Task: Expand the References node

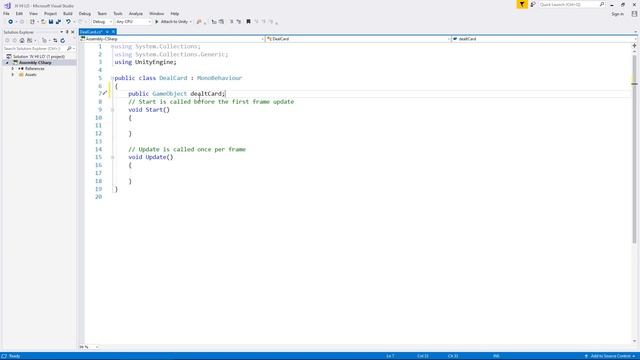Action: coord(13,69)
